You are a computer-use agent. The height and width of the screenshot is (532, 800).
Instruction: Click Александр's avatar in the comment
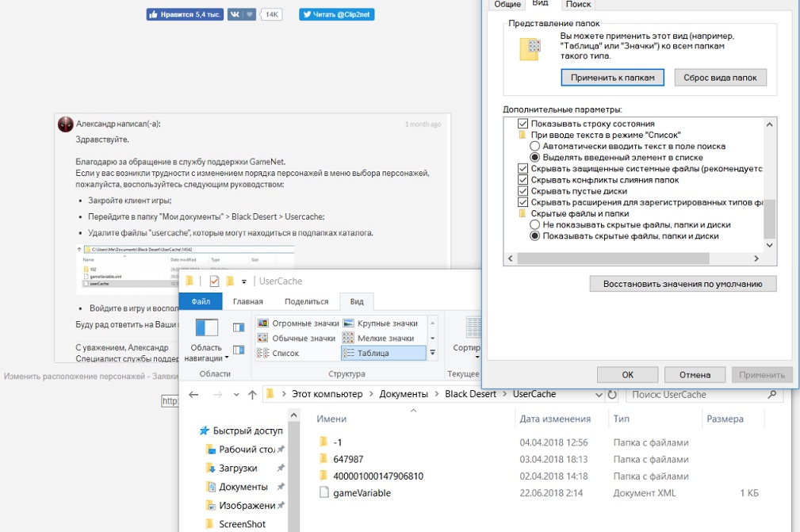65,124
